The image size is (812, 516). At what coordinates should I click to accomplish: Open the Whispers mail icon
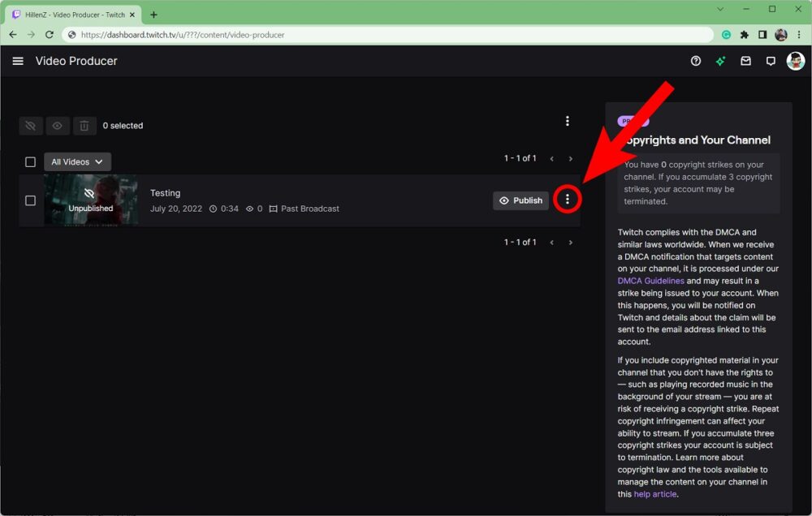point(745,61)
